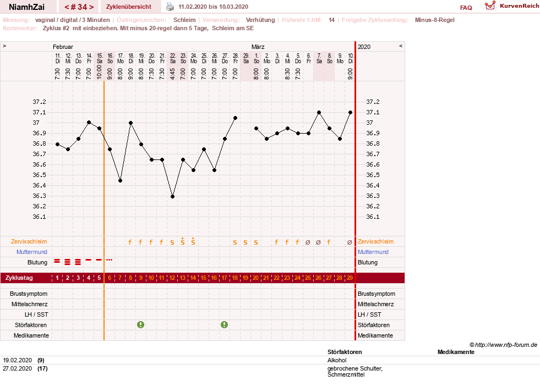This screenshot has width=540, height=392.
Task: Click the 19.02.2020 entry in the notes list
Action: (x=18, y=360)
